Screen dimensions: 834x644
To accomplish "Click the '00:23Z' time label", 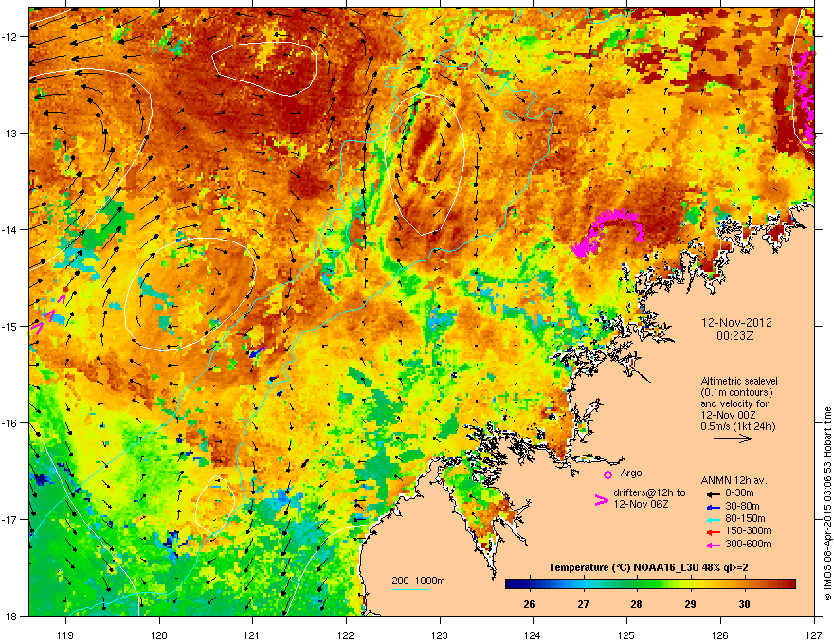I will tap(735, 336).
